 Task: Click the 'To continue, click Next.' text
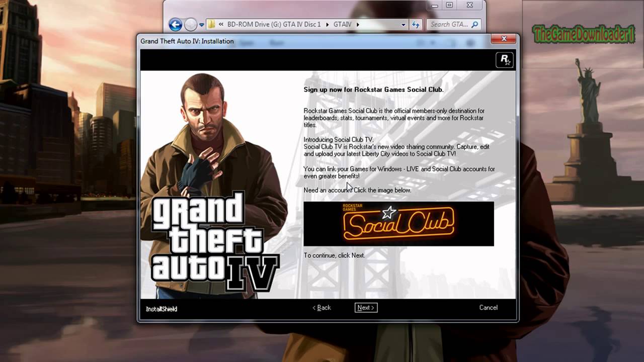point(334,255)
